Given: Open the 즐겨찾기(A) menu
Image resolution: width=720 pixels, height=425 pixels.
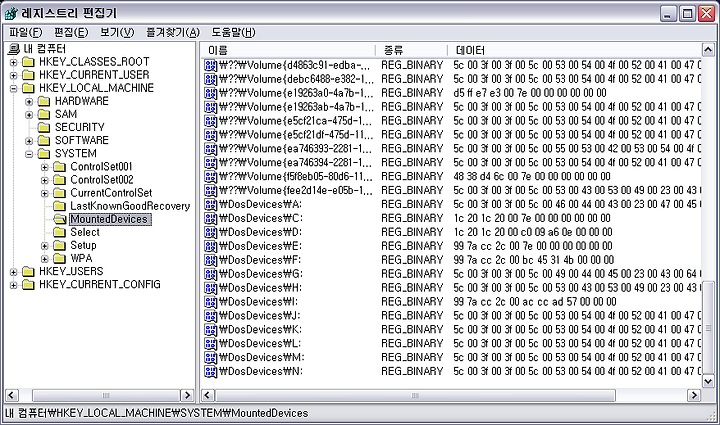Looking at the screenshot, I should coord(173,33).
